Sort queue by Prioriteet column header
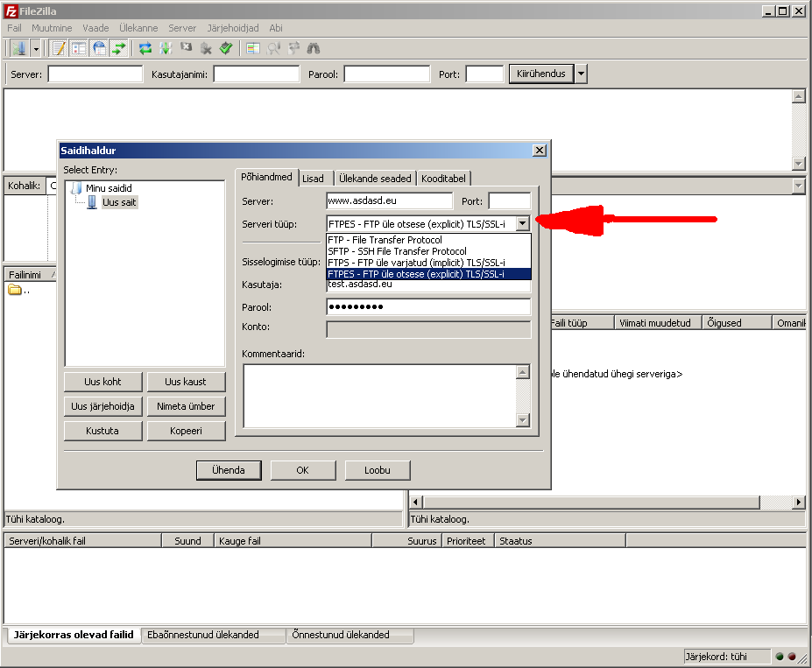Viewport: 812px width, 668px height. [x=467, y=541]
